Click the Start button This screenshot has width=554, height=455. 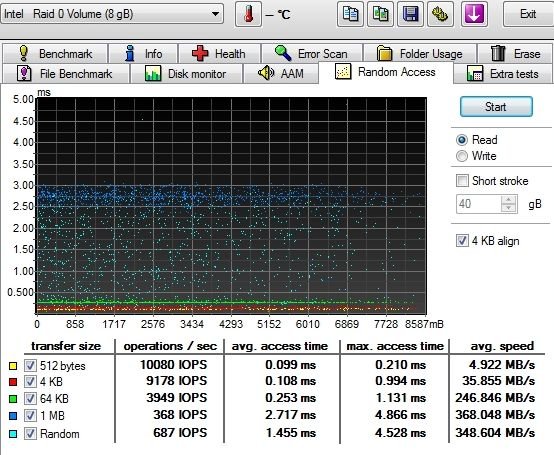(x=496, y=107)
